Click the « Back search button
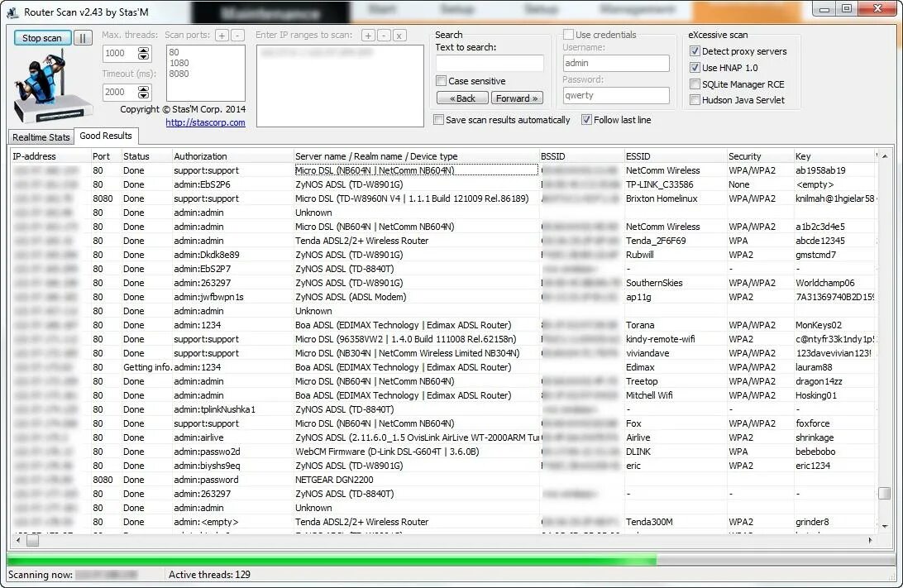This screenshot has width=903, height=588. pyautogui.click(x=462, y=98)
